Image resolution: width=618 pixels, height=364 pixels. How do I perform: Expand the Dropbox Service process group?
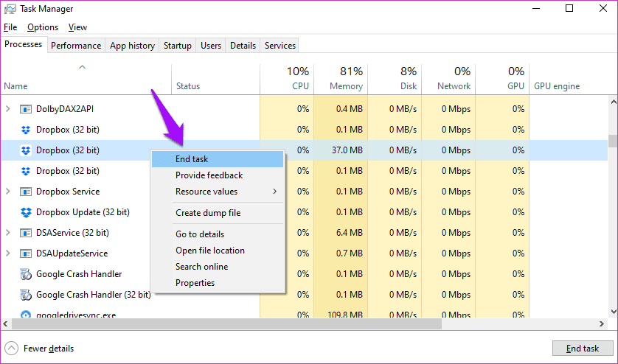point(8,191)
